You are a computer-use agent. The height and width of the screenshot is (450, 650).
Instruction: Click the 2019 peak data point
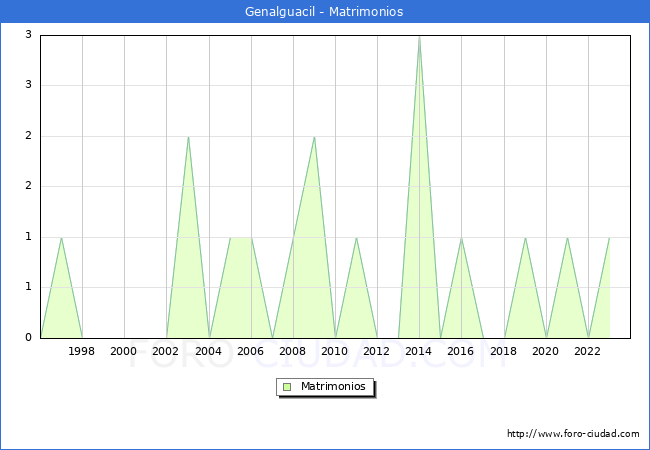[x=525, y=237]
